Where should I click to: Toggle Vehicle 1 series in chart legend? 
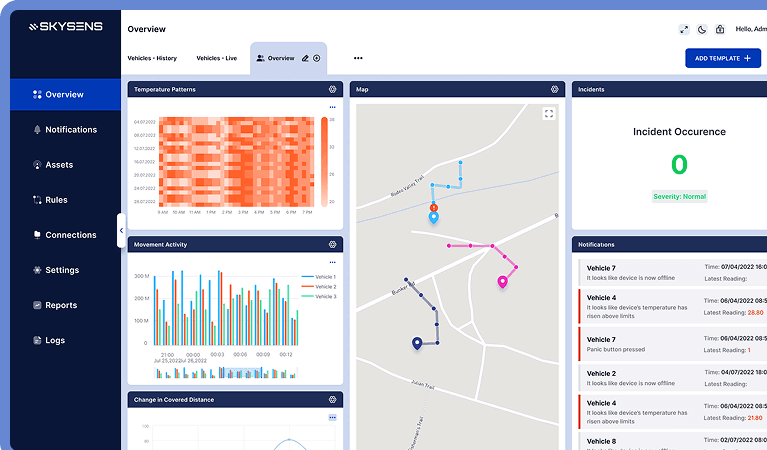(319, 276)
